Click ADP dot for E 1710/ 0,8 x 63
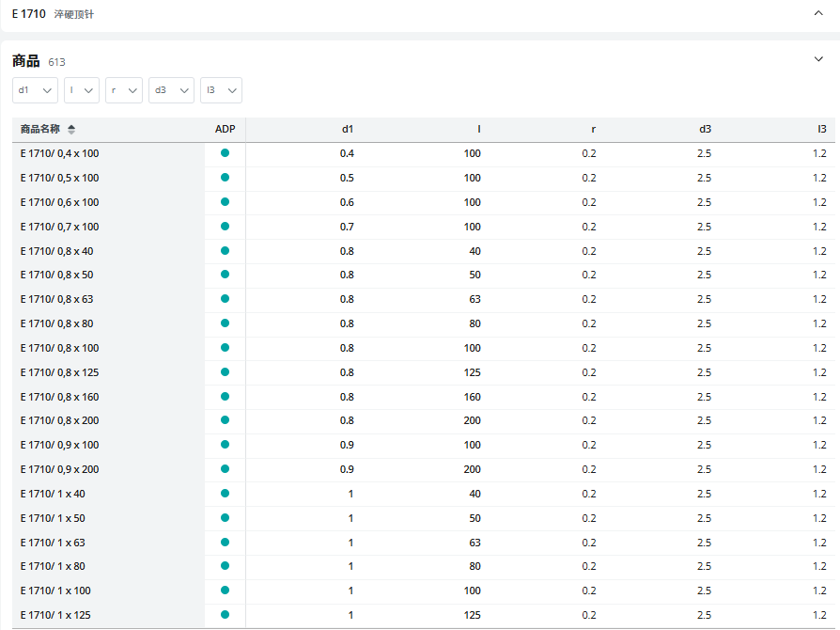The width and height of the screenshot is (840, 630). coord(225,299)
